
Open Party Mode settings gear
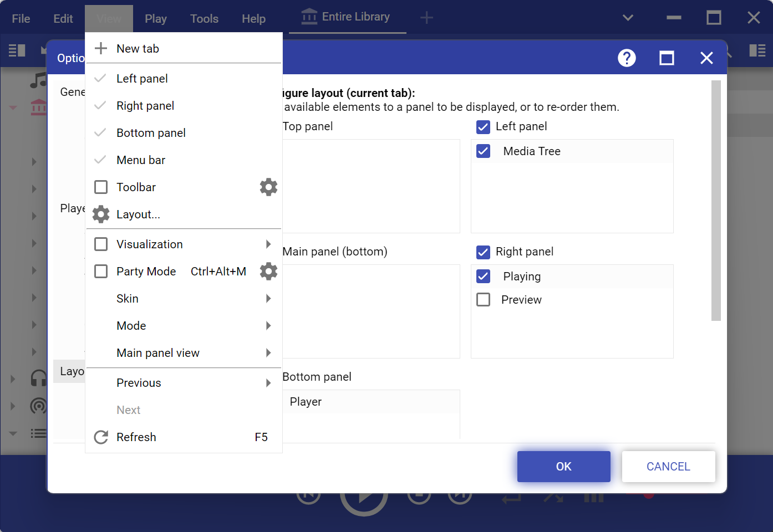[x=268, y=272]
